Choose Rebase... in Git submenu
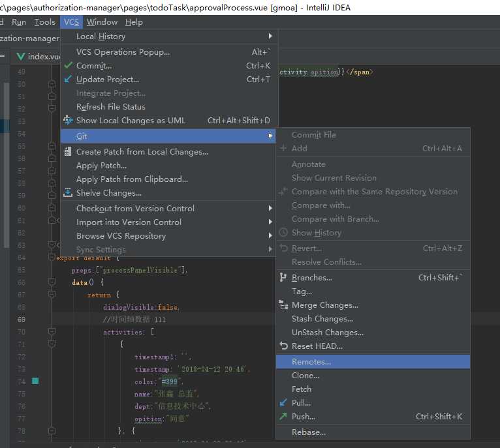 tap(373, 432)
